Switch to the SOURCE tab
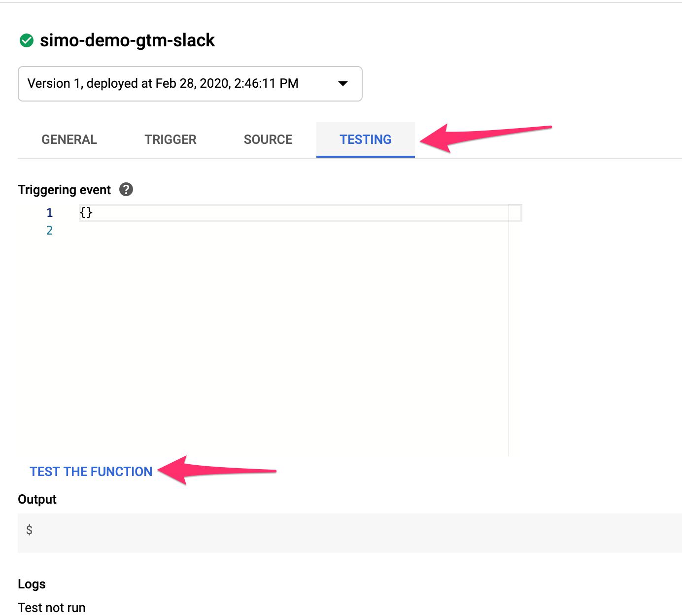This screenshot has height=616, width=682. pos(268,140)
